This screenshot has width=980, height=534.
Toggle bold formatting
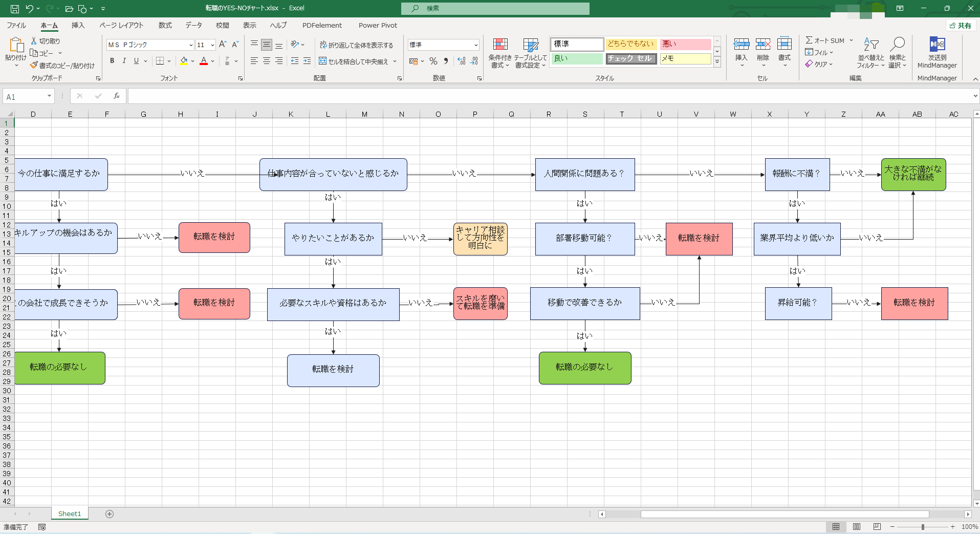(x=112, y=61)
